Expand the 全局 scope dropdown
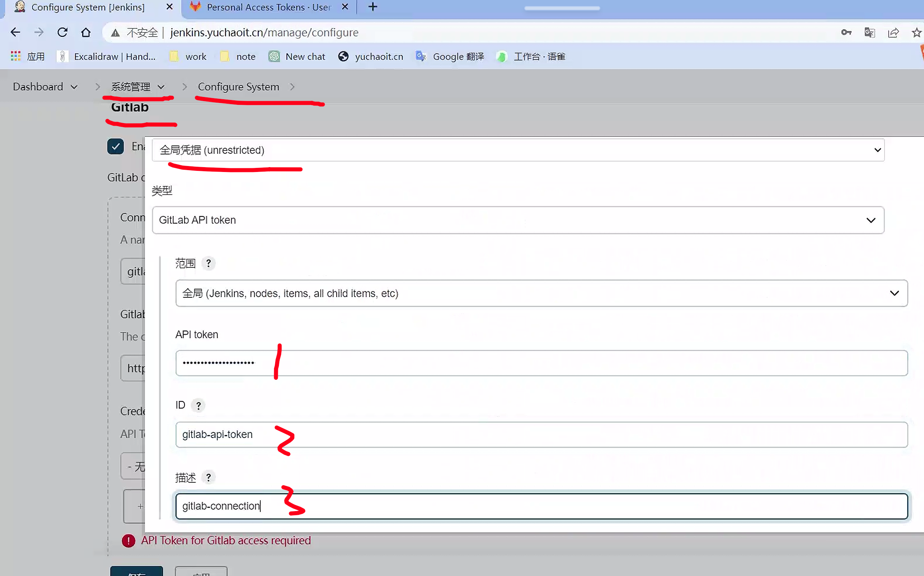This screenshot has height=576, width=924. [541, 293]
